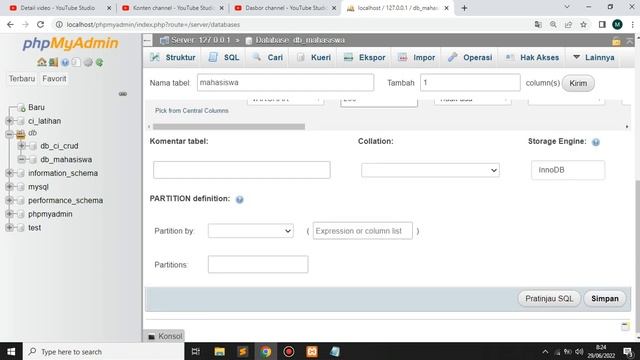Open the Kueri tab
Viewport: 640px width, 360px height.
(x=313, y=58)
